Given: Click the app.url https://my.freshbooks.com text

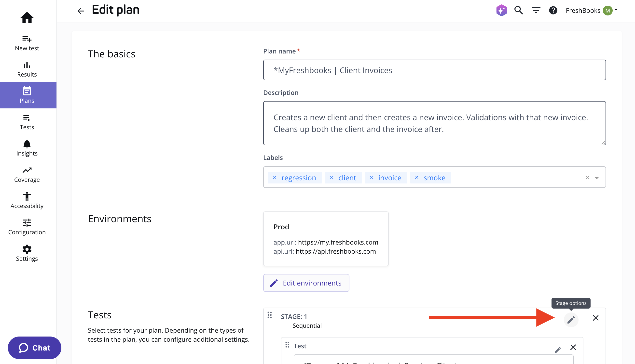Looking at the screenshot, I should click(x=326, y=242).
